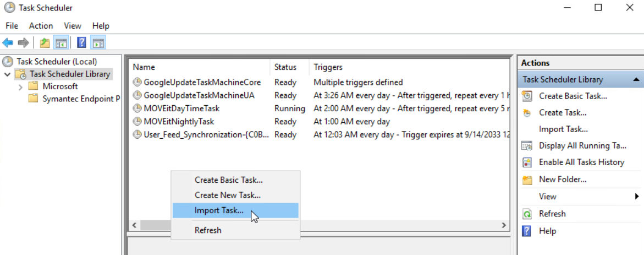Screen dimensions: 644x255
Task: Select the Symantec Endpoint folder tree item
Action: [81, 99]
